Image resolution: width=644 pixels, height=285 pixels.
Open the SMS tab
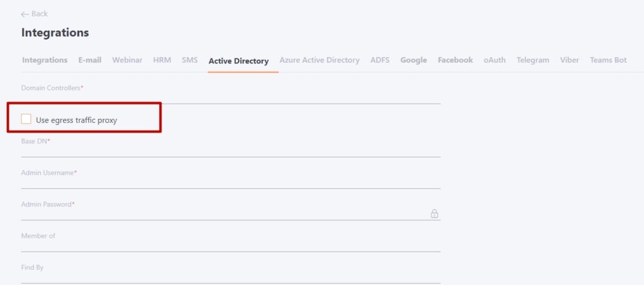190,60
